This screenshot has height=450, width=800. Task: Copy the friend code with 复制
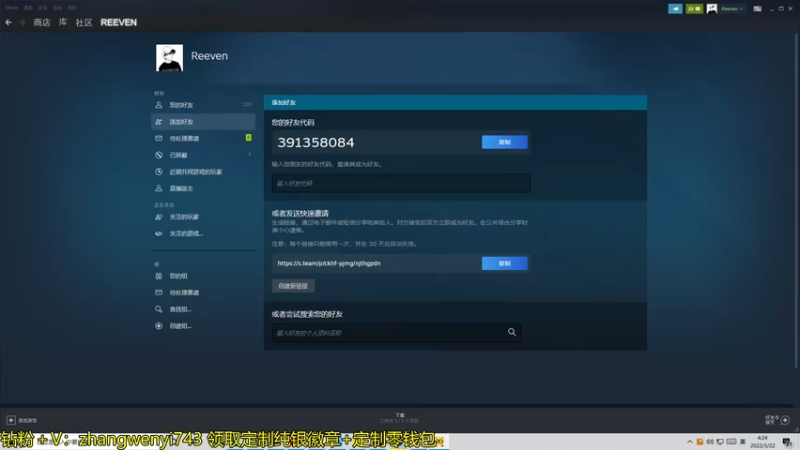[505, 142]
